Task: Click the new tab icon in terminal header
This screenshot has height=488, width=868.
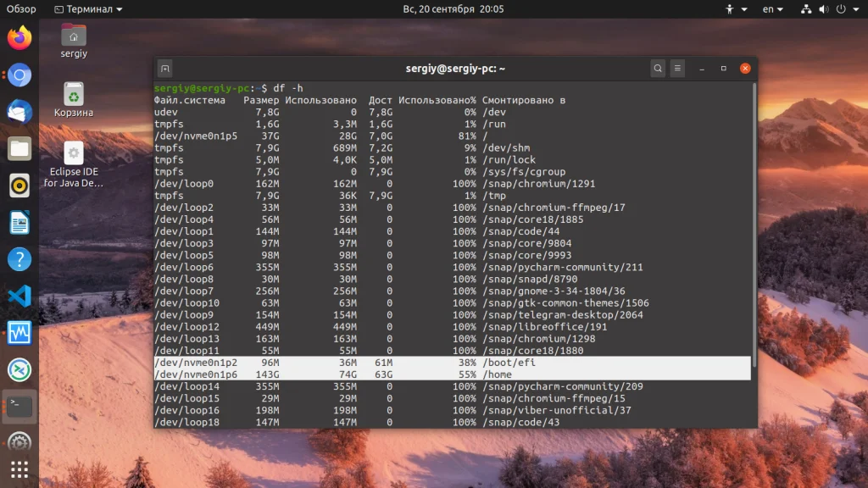Action: pyautogui.click(x=165, y=69)
